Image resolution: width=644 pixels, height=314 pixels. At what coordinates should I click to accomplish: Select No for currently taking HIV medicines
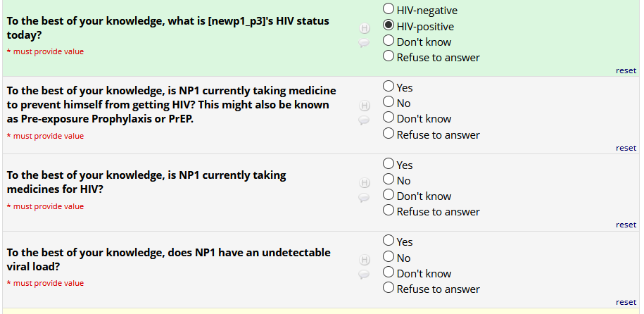click(x=389, y=180)
